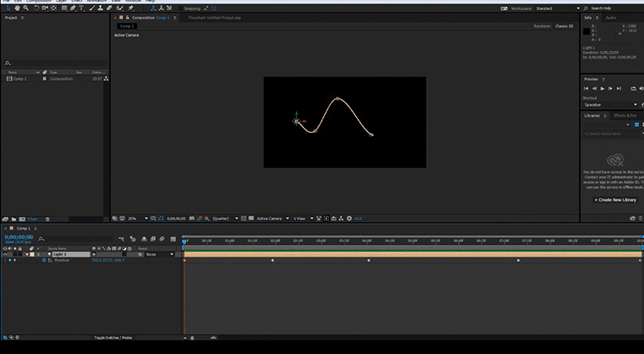
Task: Open Composition Mini-Flowchart in timeline
Action: [121, 239]
